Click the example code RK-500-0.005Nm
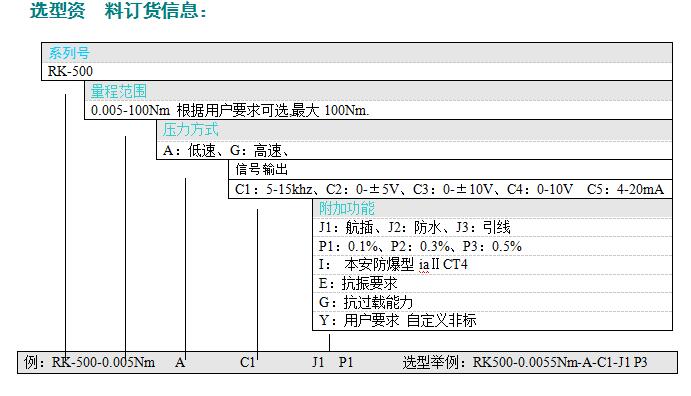The width and height of the screenshot is (691, 396). (103, 362)
